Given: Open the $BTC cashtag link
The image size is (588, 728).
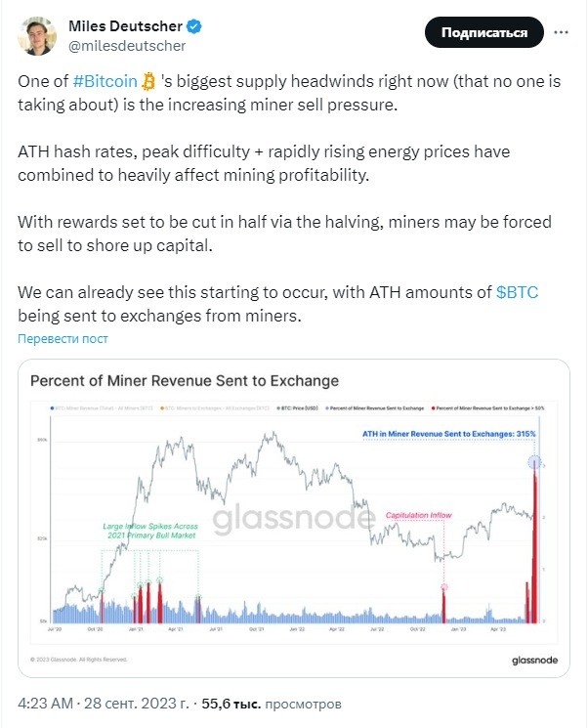Looking at the screenshot, I should tap(517, 292).
